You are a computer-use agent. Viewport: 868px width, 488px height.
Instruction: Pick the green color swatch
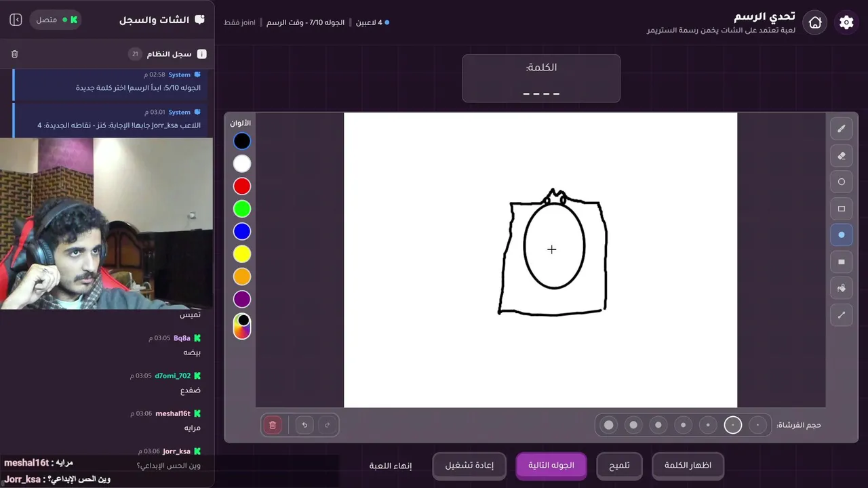[242, 209]
